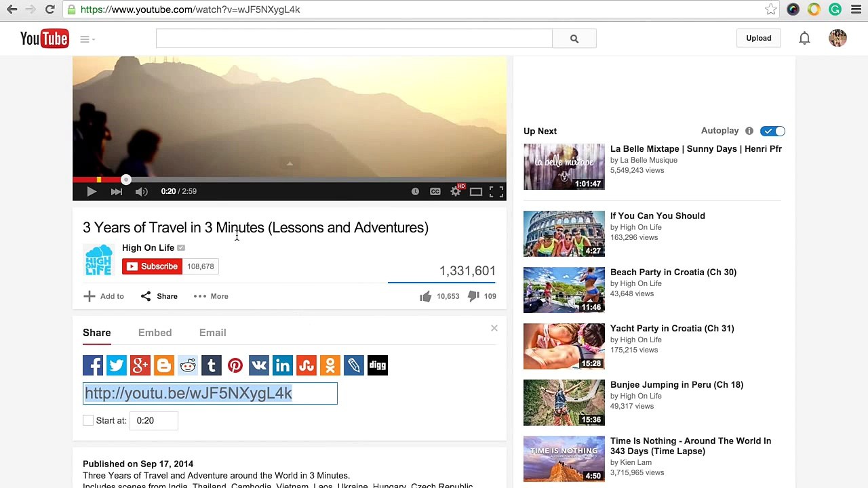
Task: Share video on Tumblr
Action: [x=212, y=366]
